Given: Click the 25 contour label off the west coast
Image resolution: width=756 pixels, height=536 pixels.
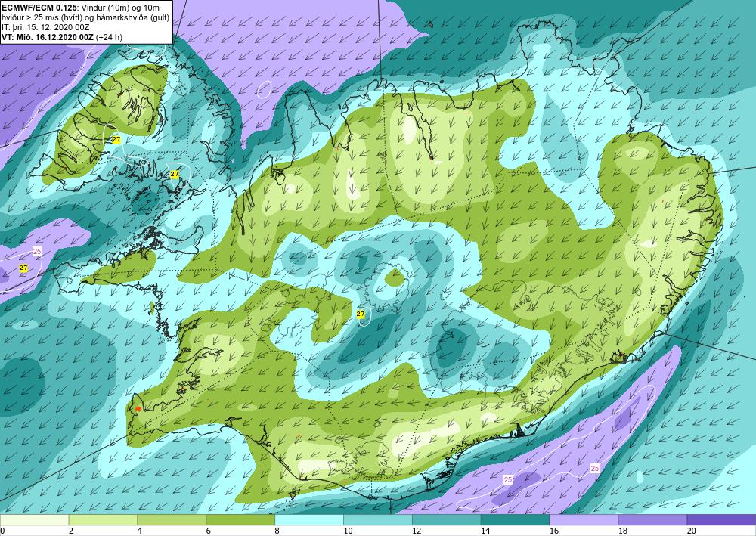Looking at the screenshot, I should 37,252.
